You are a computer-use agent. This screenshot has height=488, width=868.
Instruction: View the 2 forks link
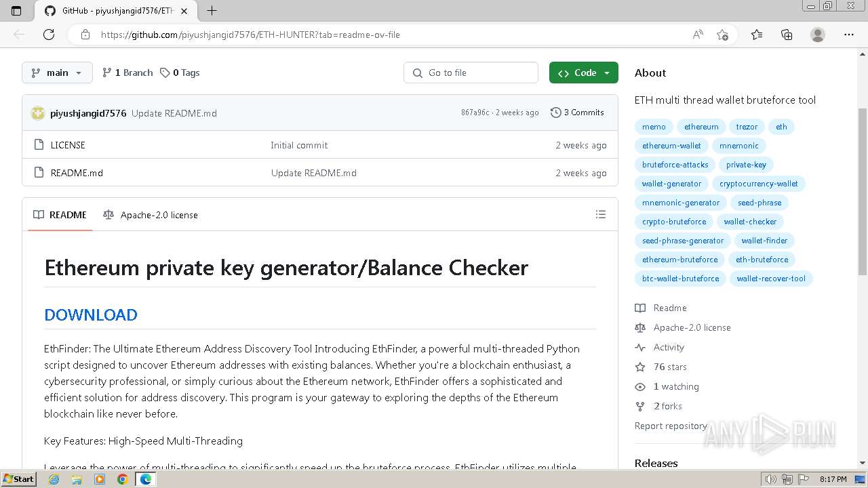click(658, 406)
